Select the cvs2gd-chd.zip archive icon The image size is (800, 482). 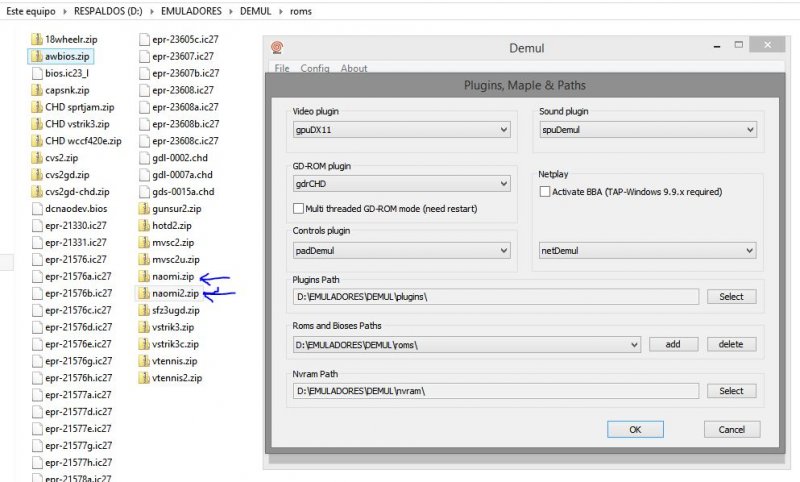click(x=37, y=191)
